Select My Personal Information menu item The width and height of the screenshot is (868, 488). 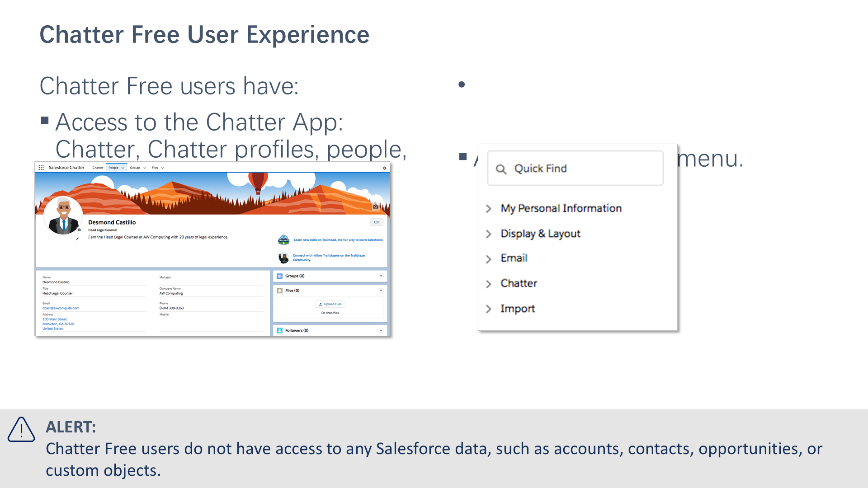(561, 208)
